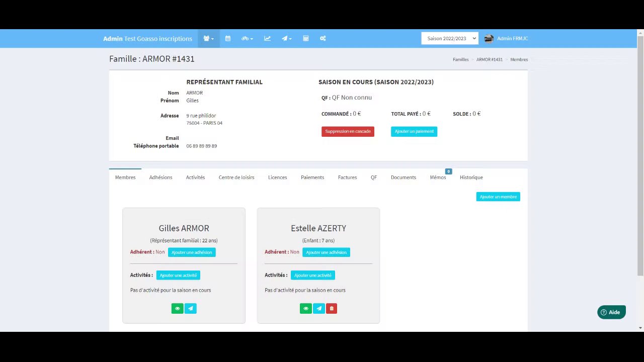
Task: Open the families users dropdown in navbar
Action: 208,39
